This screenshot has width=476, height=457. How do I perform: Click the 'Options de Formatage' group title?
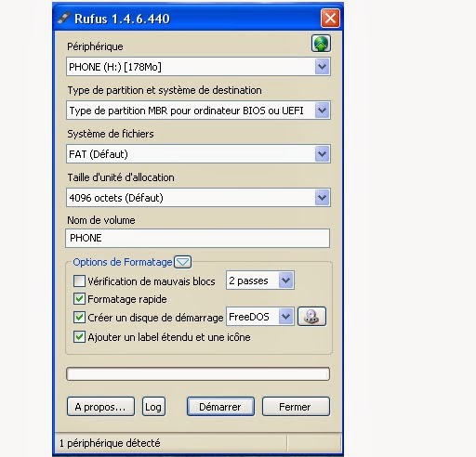pyautogui.click(x=123, y=262)
